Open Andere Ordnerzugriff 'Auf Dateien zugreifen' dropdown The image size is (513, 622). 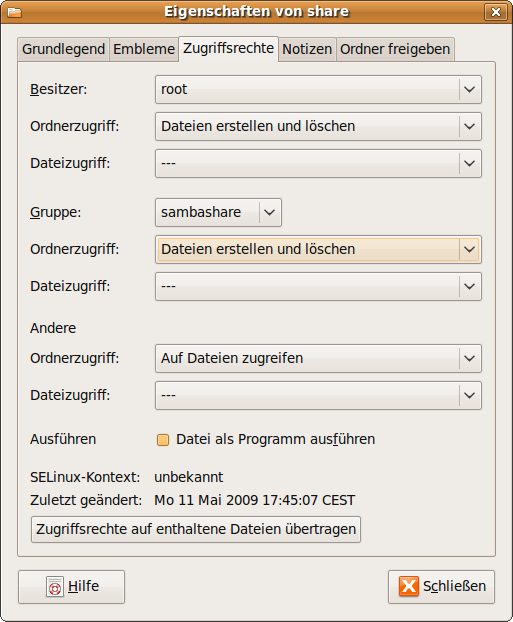318,359
